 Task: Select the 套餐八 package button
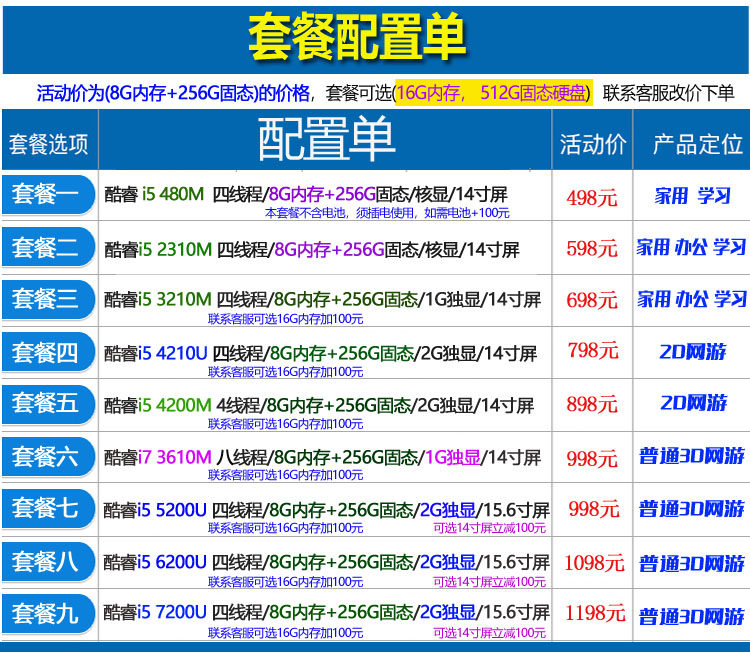click(48, 562)
